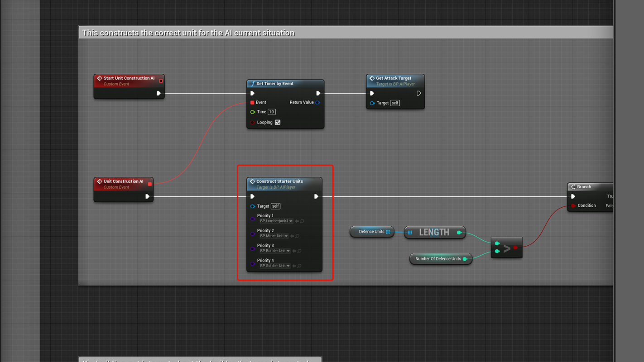The image size is (644, 362).
Task: Open the Priority 1 BP Lumberjack dropdown
Action: [x=276, y=221]
